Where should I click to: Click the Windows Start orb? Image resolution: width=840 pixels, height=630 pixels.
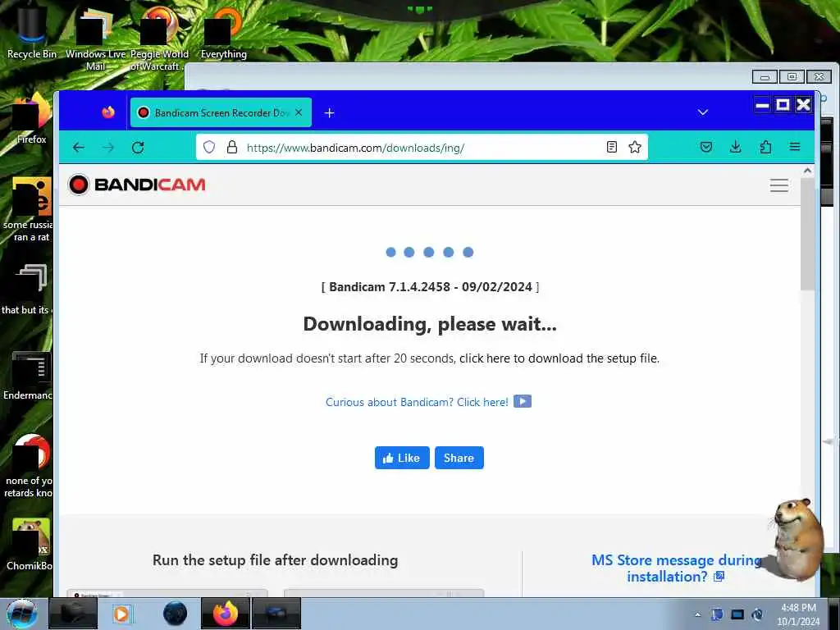[x=22, y=614]
